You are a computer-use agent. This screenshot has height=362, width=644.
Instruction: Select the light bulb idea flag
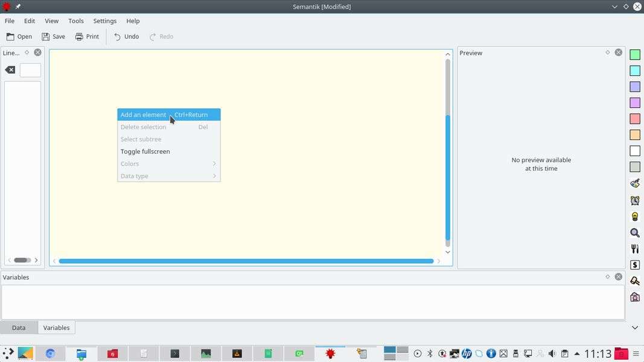click(635, 217)
